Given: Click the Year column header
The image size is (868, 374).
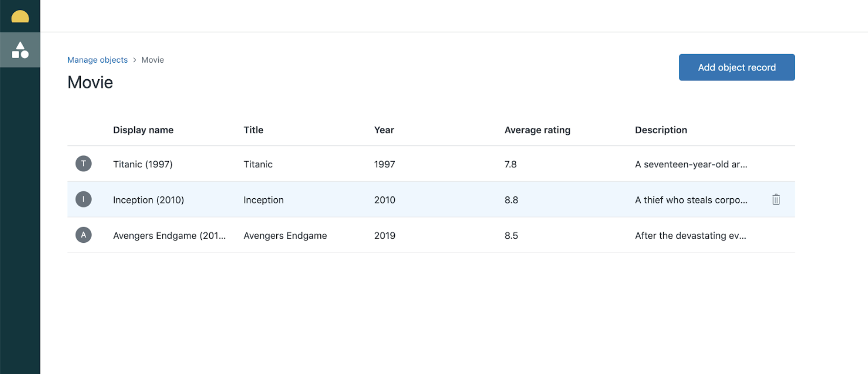Looking at the screenshot, I should tap(384, 130).
